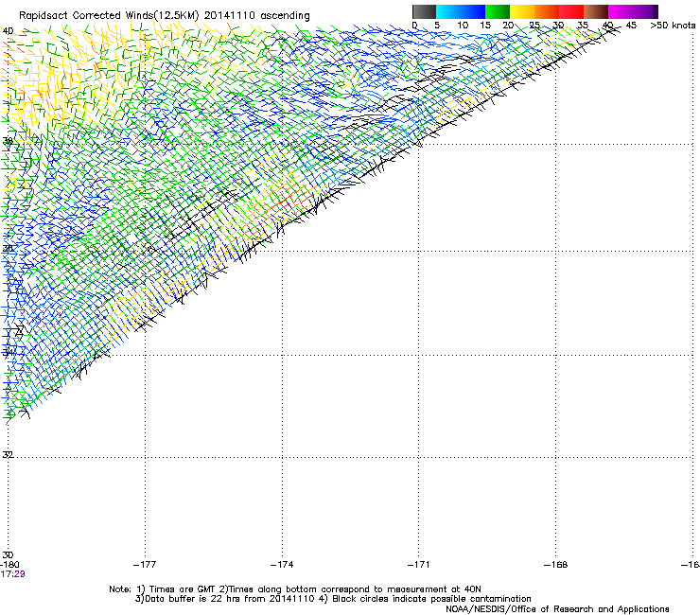Select the green 15-20 knots legend segment
This screenshot has height=615, width=700.
click(x=498, y=11)
